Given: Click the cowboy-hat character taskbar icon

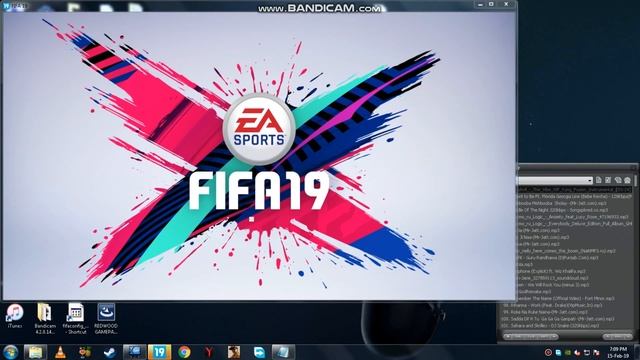Looking at the screenshot, I should 234,352.
